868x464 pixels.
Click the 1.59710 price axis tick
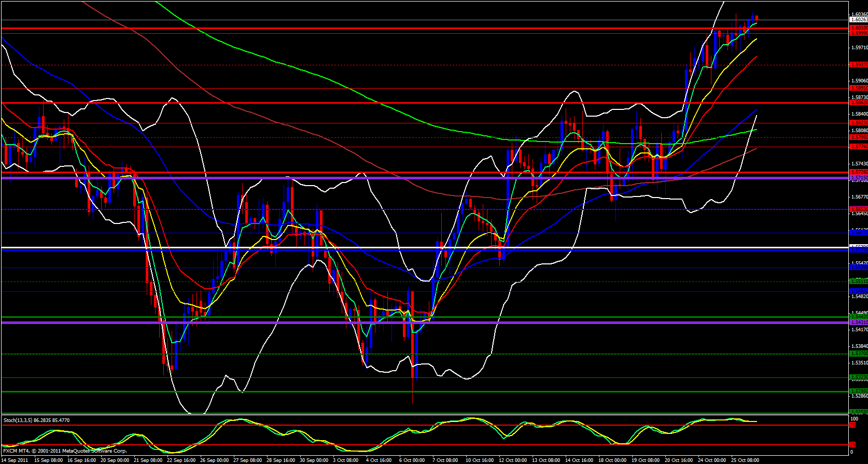point(858,48)
